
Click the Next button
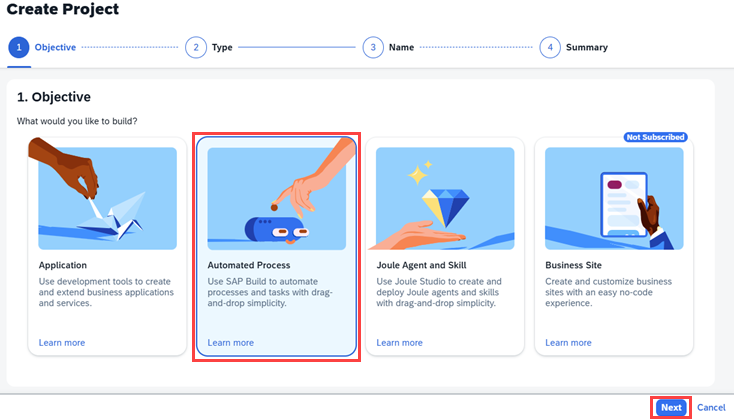point(671,408)
